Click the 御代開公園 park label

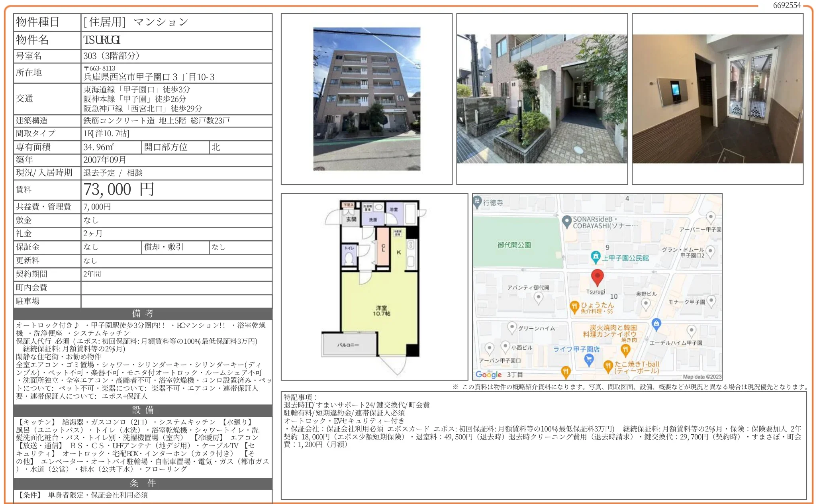[514, 245]
